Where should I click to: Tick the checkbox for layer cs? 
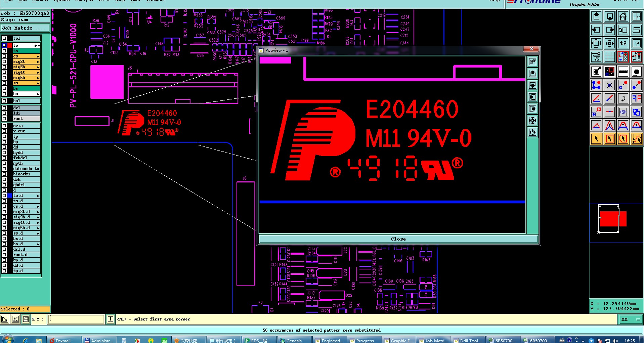click(4, 56)
